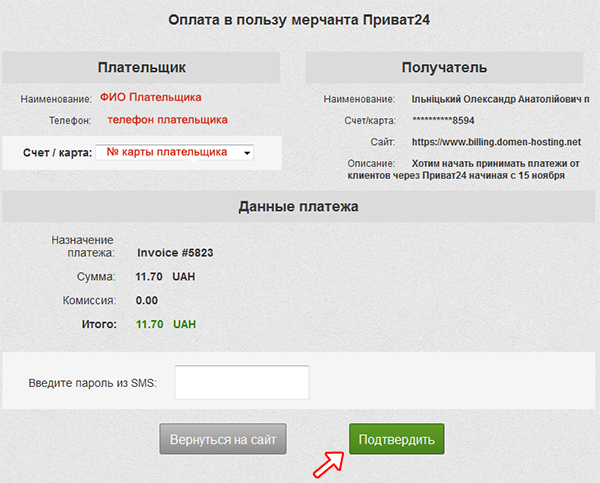Click the Счет/карта label under Получатель
The height and width of the screenshot is (483, 600).
coord(370,121)
